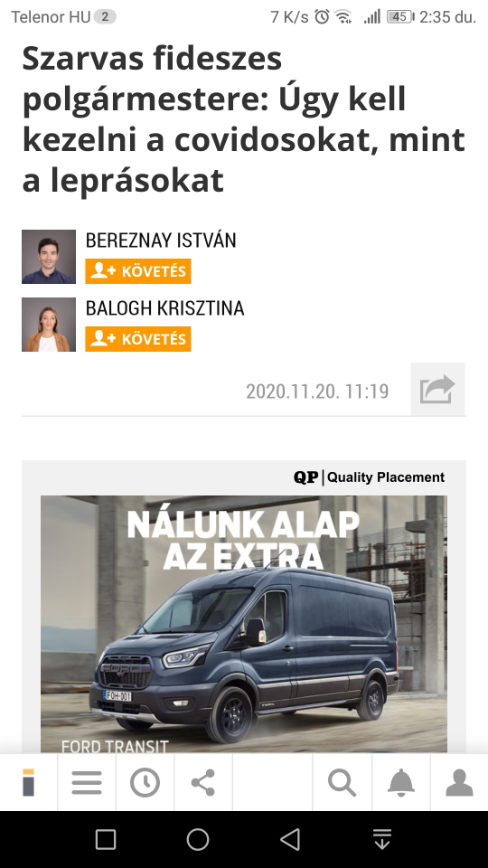This screenshot has width=488, height=868.
Task: Open Bereznay István's author photo
Action: pos(49,257)
